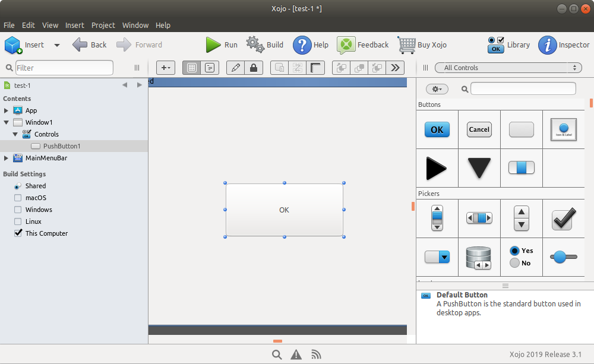This screenshot has height=364, width=594.
Task: Select the popup menu control
Action: point(437,257)
